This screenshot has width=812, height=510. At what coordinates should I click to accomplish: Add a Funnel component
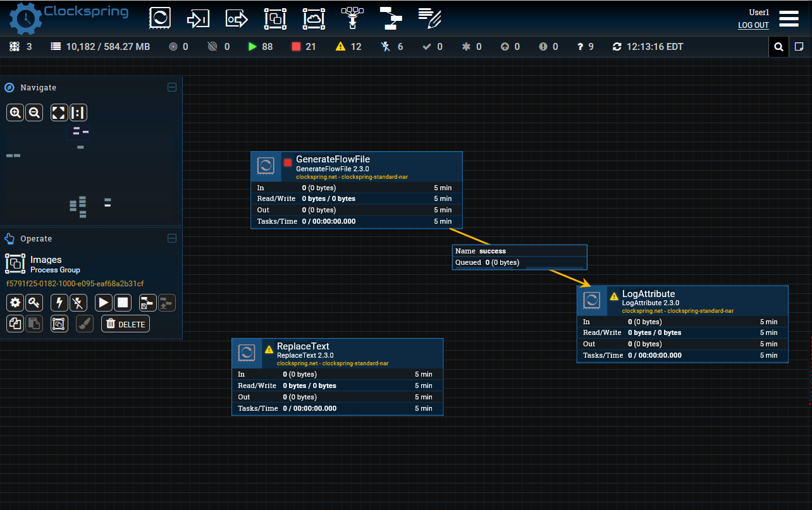pyautogui.click(x=352, y=18)
